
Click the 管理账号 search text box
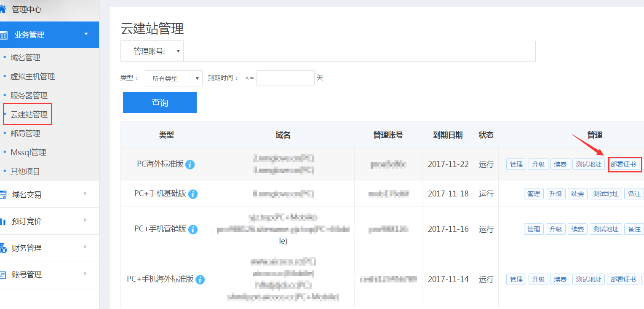click(x=359, y=51)
